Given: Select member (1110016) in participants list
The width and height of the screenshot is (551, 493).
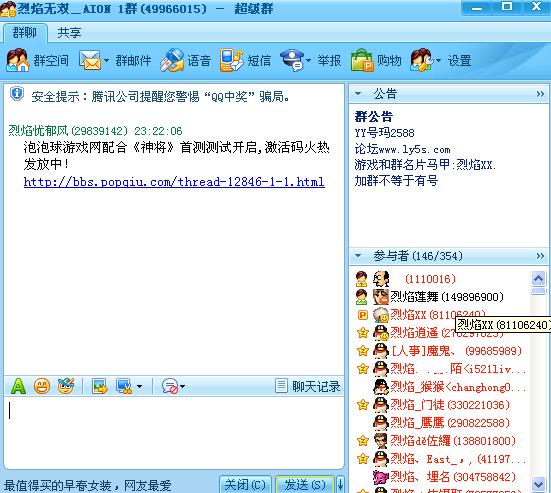Looking at the screenshot, I should click(441, 279).
